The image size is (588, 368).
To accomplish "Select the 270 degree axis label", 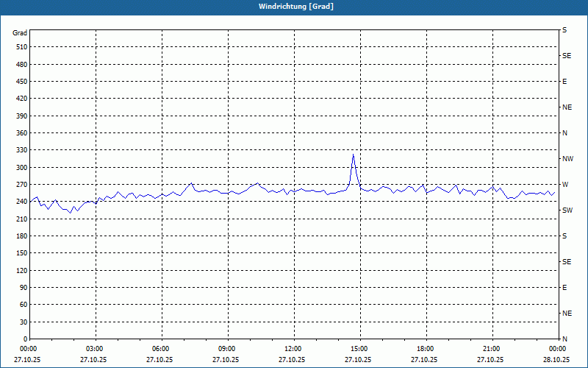I will click(x=22, y=185).
